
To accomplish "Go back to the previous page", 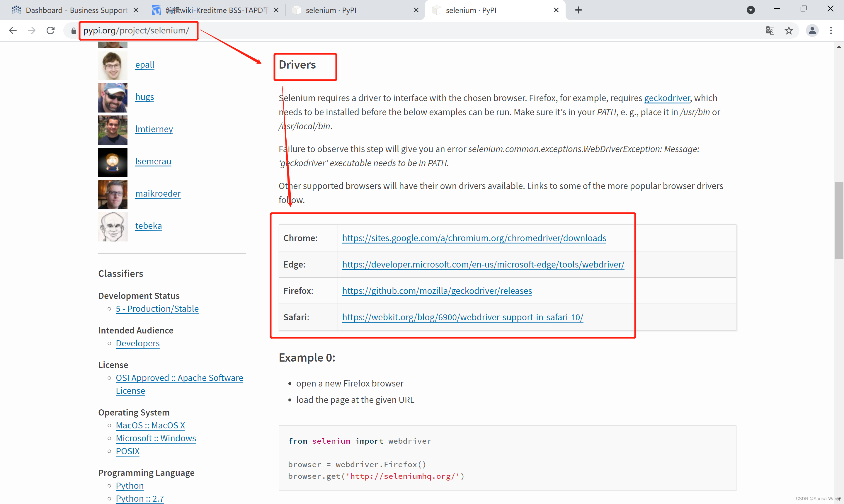I will click(13, 30).
